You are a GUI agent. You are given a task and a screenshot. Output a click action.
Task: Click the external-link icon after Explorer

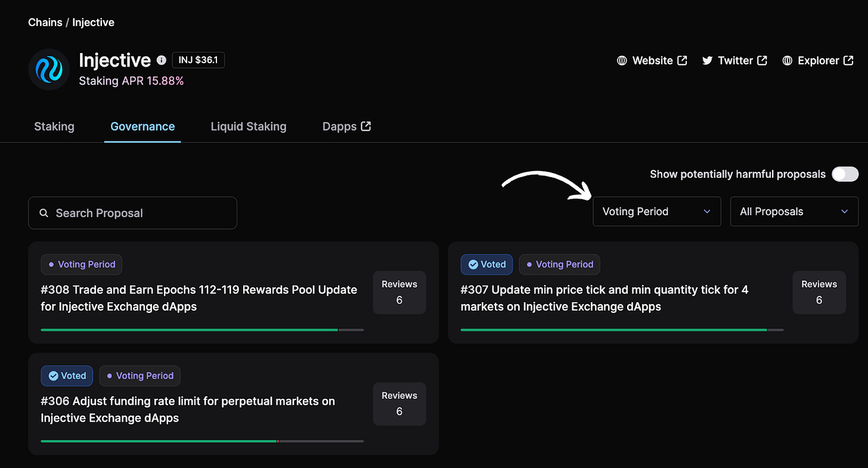(x=849, y=60)
